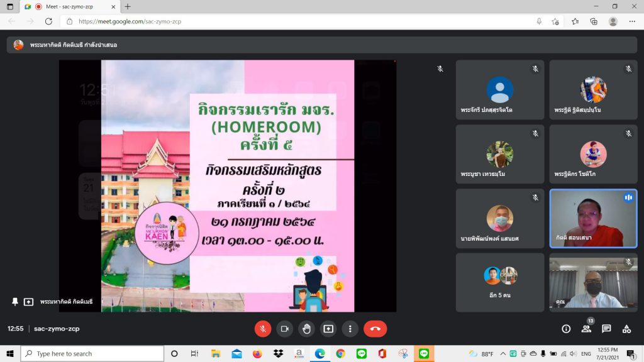Switch to the Meet - sac-zymo-zcp browser tab
The height and width of the screenshot is (362, 644).
tap(70, 6)
